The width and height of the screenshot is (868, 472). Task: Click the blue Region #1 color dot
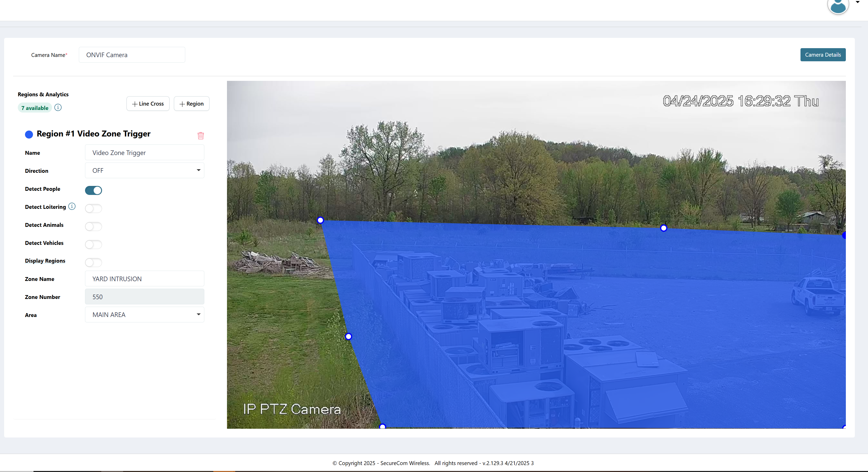tap(29, 134)
